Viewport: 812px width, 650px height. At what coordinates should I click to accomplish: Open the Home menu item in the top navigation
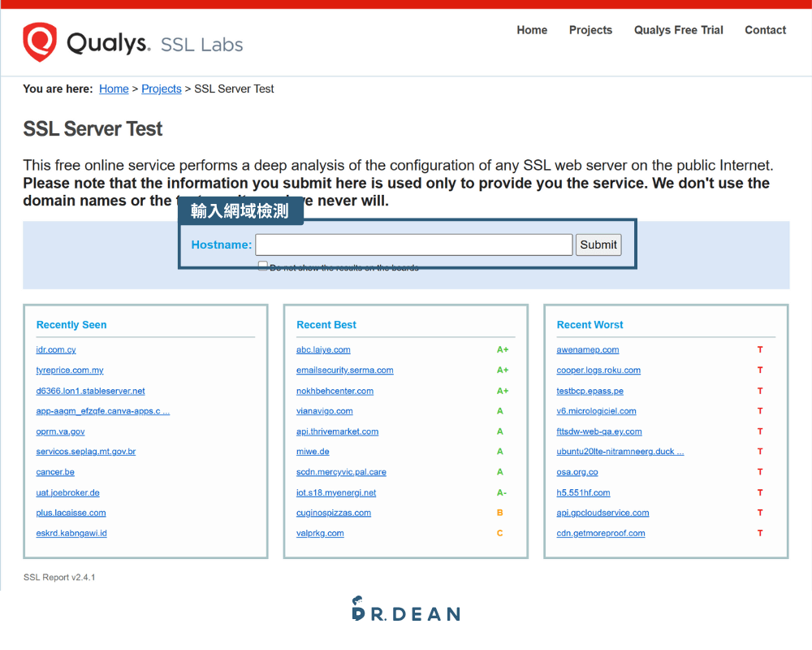pyautogui.click(x=532, y=30)
